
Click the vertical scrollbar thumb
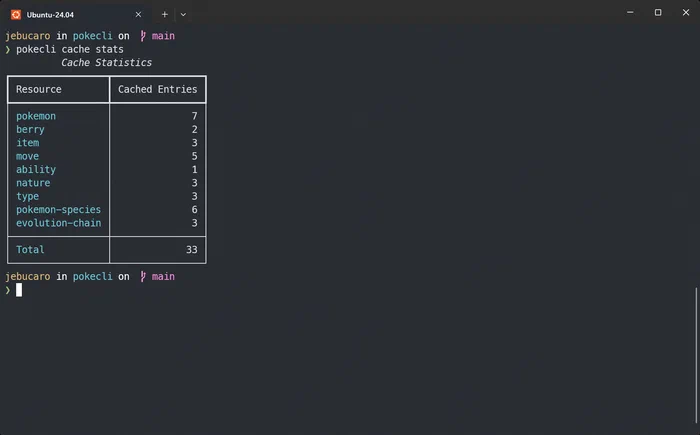(696, 356)
